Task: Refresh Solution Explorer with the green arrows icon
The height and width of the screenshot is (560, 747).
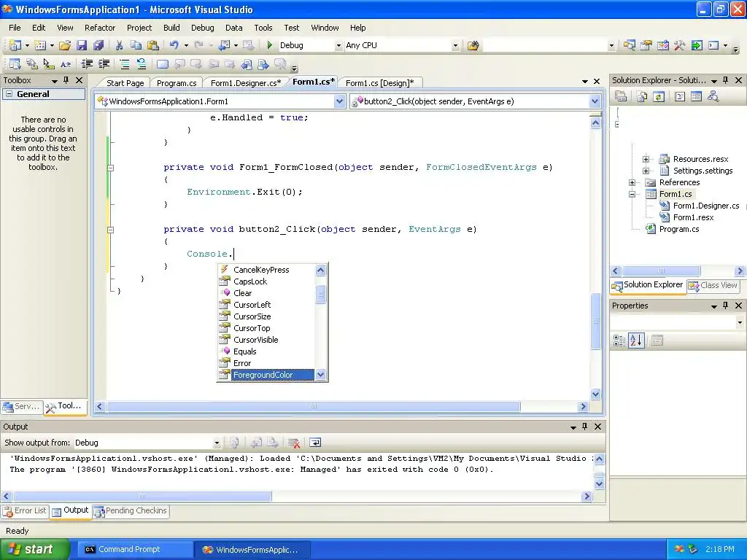Action: coord(659,97)
